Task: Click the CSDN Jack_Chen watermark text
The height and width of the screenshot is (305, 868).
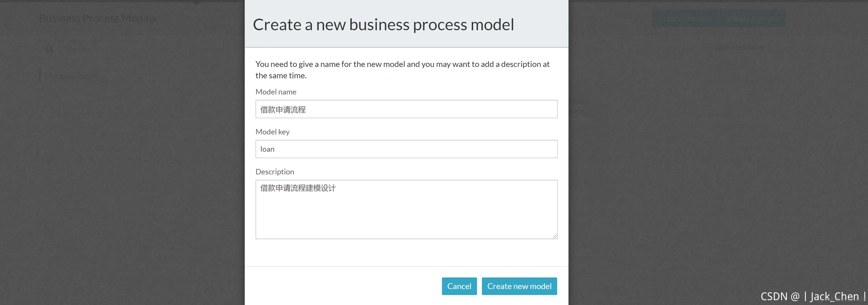Action: pos(813,296)
